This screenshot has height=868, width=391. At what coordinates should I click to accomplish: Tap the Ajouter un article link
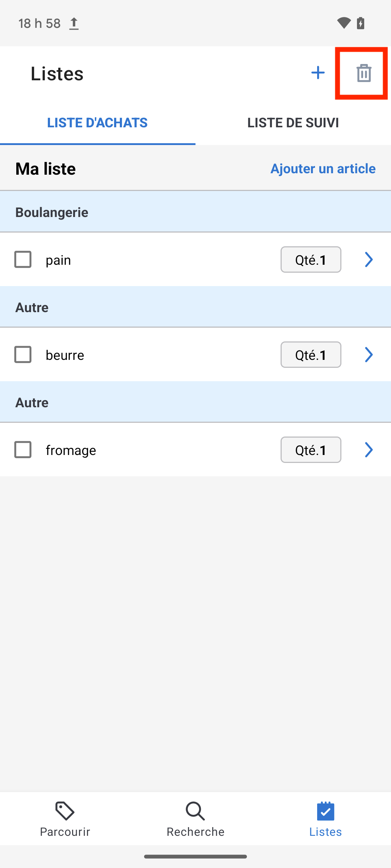323,169
